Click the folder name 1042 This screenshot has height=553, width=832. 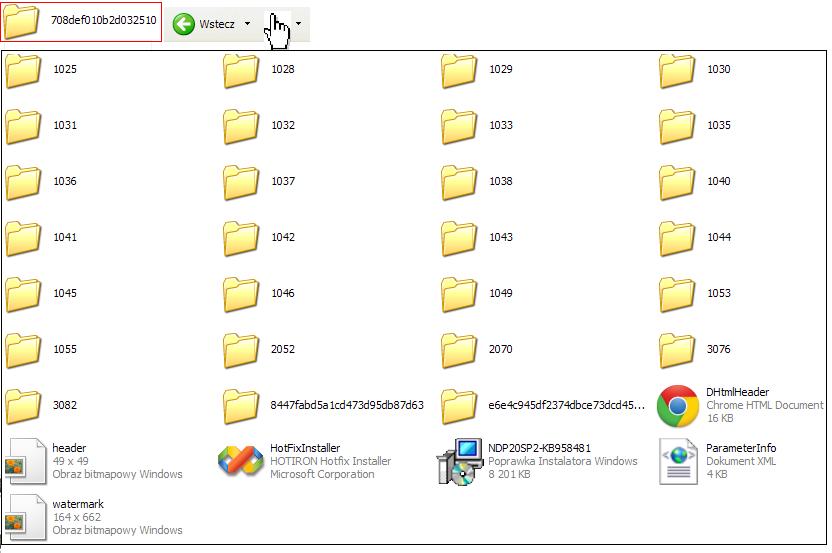coord(283,237)
